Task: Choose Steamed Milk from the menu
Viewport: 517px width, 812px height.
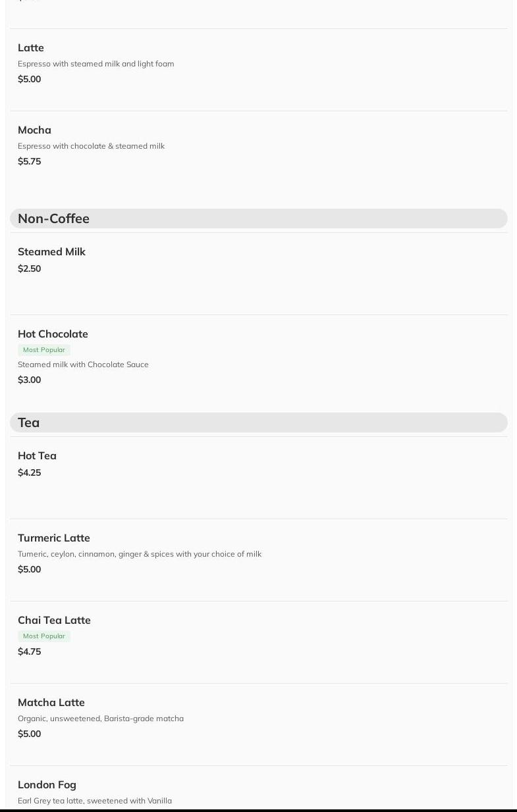Action: click(51, 251)
